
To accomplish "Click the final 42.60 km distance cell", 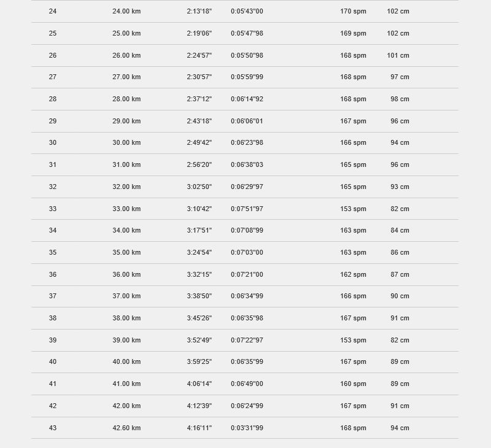I will [x=126, y=428].
